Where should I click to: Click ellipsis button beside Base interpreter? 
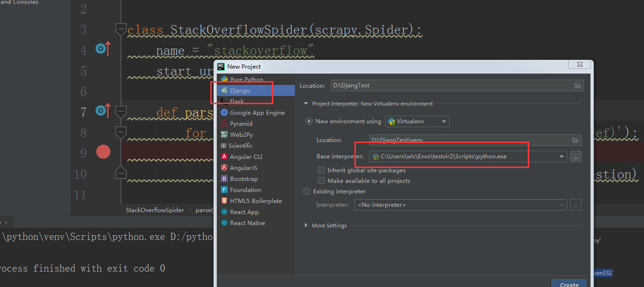tap(576, 156)
